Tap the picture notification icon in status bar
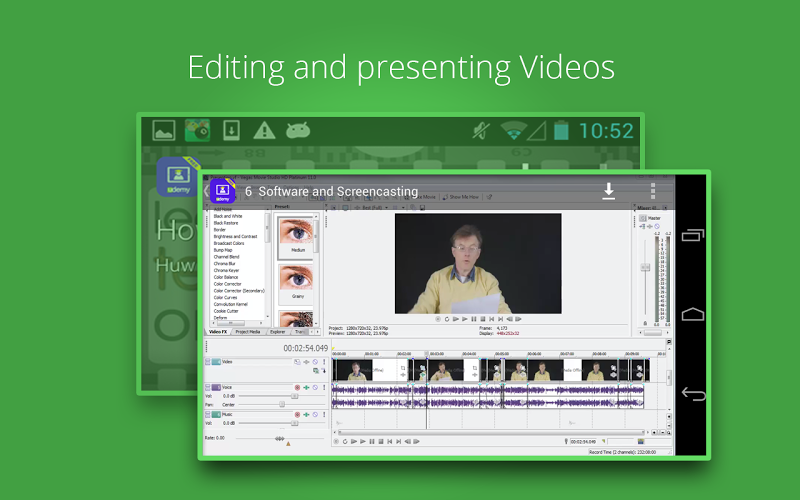 [x=164, y=130]
